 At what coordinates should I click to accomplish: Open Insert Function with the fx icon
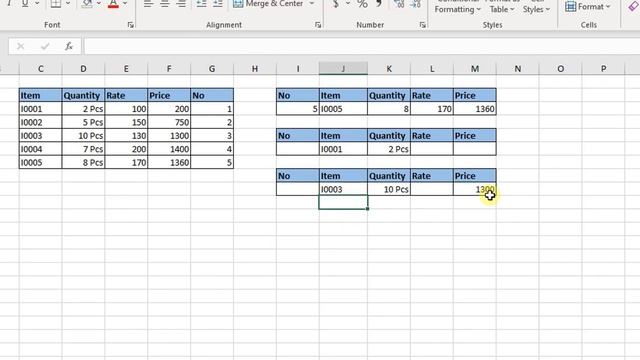click(x=69, y=47)
